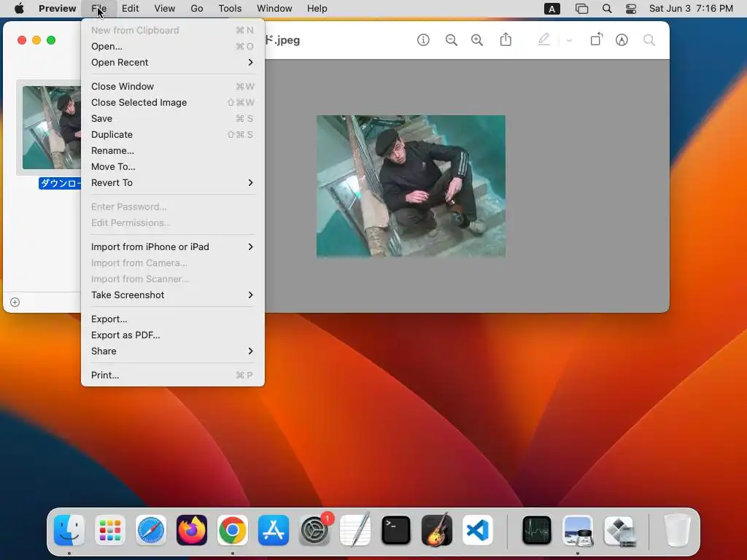Screen dimensions: 747x560
Task: Open Boot Camp Assistant from the Dock
Action: coord(619,530)
